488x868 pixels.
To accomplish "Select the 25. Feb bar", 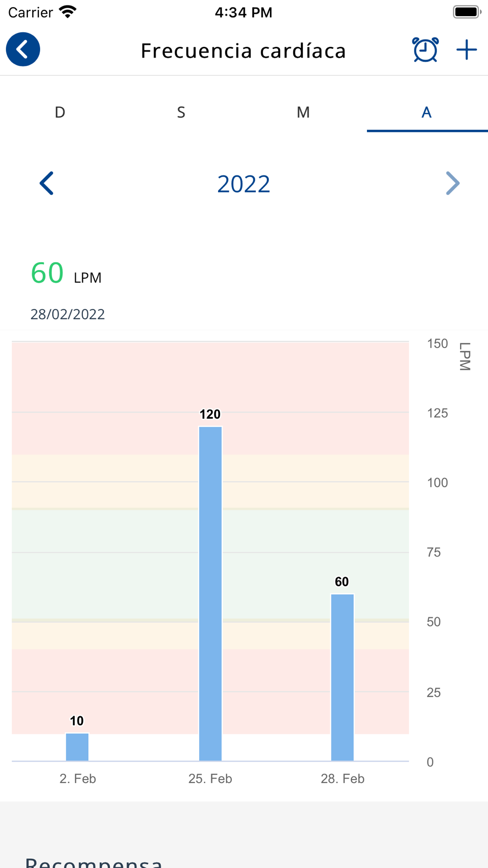I will [x=210, y=594].
